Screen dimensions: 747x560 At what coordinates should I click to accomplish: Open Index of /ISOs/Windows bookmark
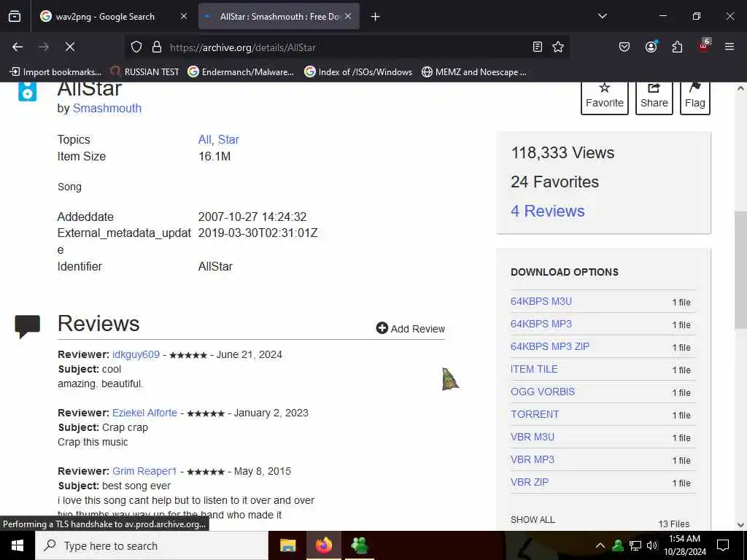pyautogui.click(x=358, y=72)
